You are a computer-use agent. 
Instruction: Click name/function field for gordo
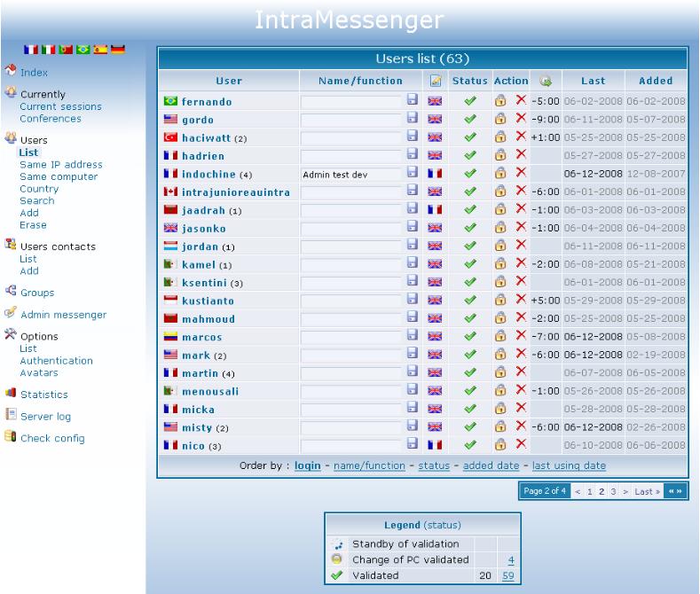(351, 120)
